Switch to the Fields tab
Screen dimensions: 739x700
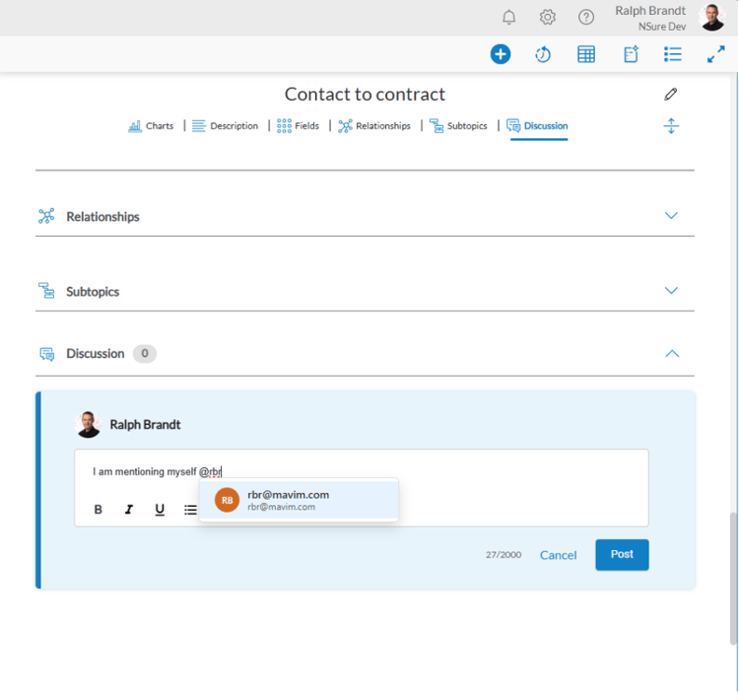click(298, 126)
